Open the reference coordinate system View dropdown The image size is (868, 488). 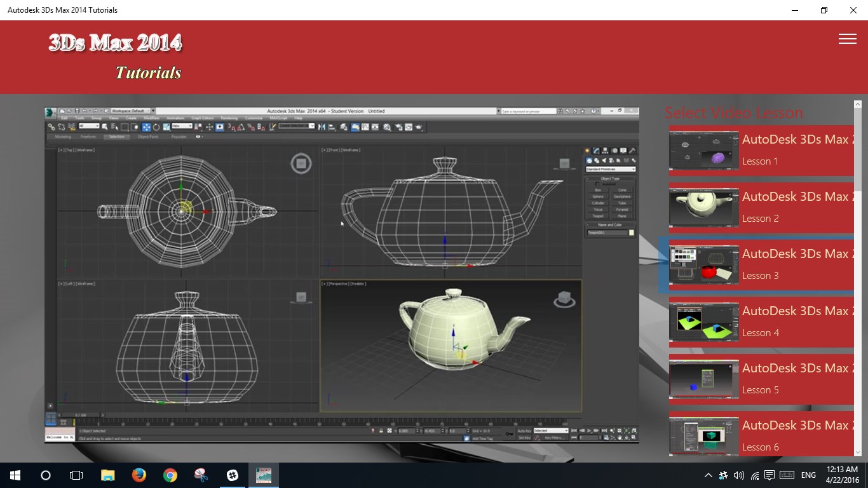182,126
